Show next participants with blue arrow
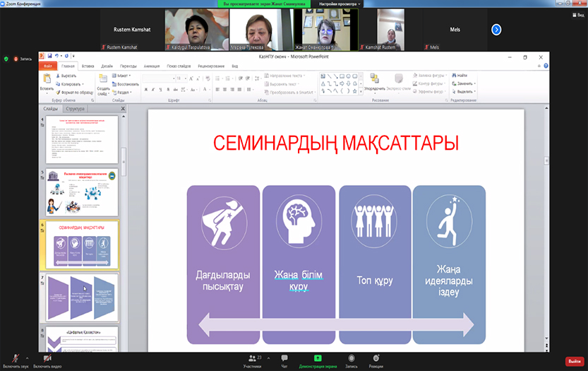Image resolution: width=588 pixels, height=371 pixels. tap(496, 29)
